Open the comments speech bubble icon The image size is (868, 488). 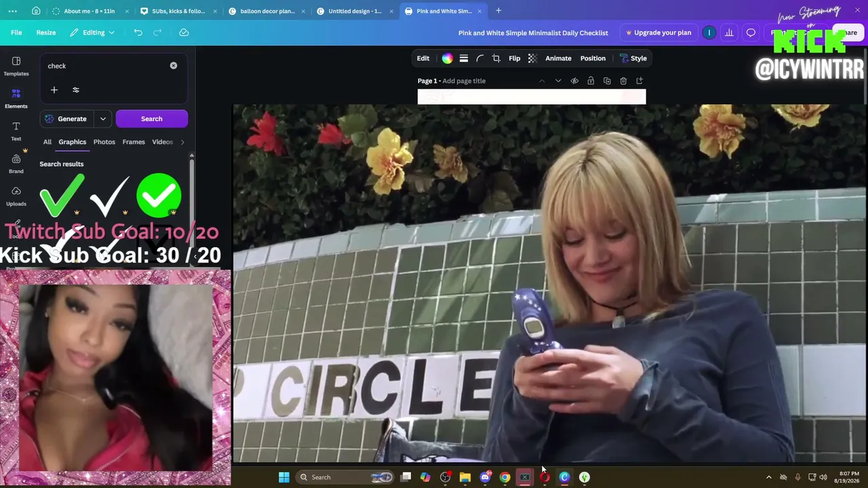pos(751,33)
